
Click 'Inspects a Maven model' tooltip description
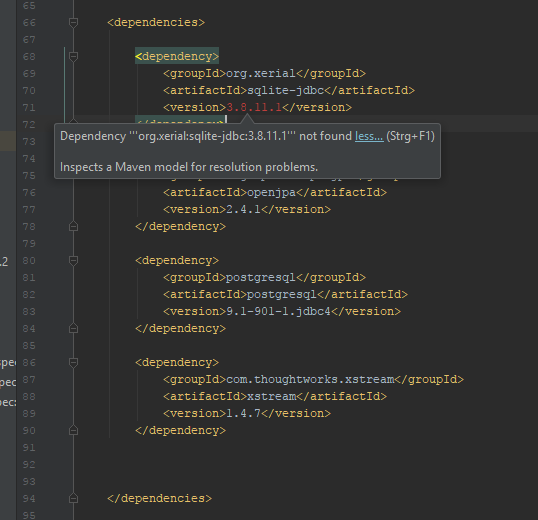(189, 167)
